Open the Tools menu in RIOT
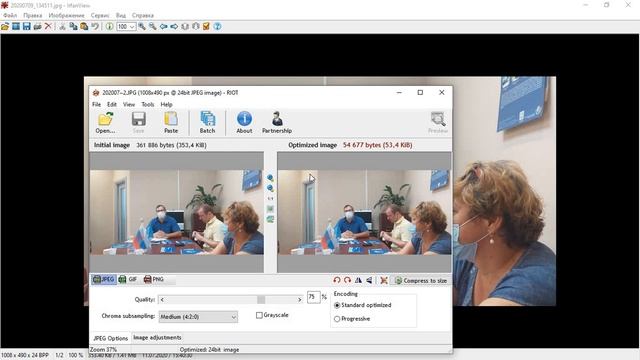The height and width of the screenshot is (360, 640). [148, 104]
